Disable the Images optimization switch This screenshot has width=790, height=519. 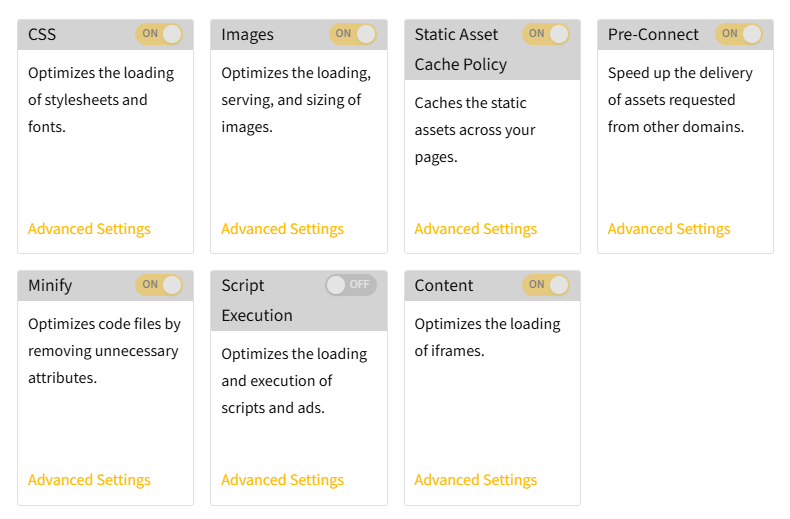pyautogui.click(x=353, y=34)
